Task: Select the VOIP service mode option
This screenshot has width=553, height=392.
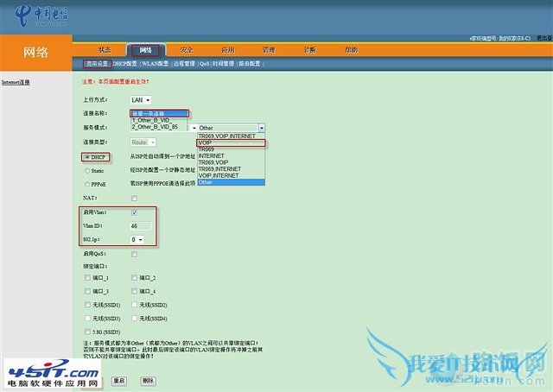Action: pyautogui.click(x=231, y=142)
